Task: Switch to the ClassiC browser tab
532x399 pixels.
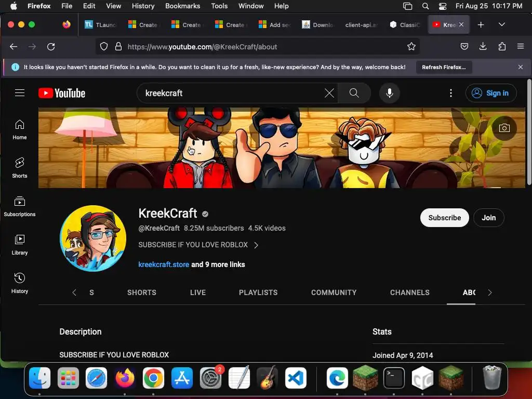Action: [405, 25]
